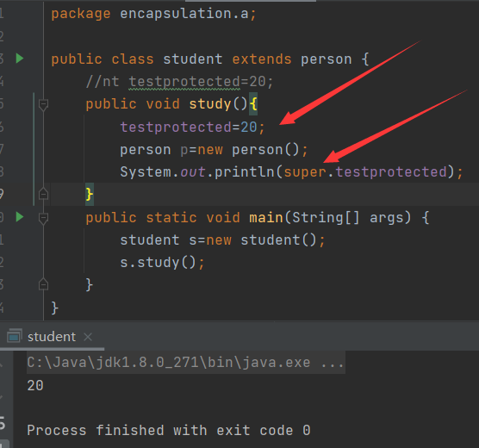The height and width of the screenshot is (448, 479).
Task: Click the s.study() call in main
Action: (x=162, y=262)
